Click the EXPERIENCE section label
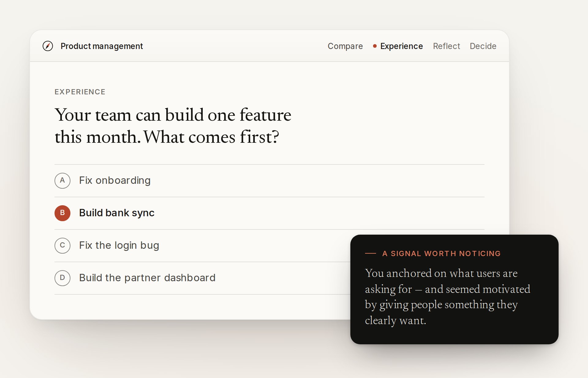Image resolution: width=588 pixels, height=378 pixels. (80, 92)
